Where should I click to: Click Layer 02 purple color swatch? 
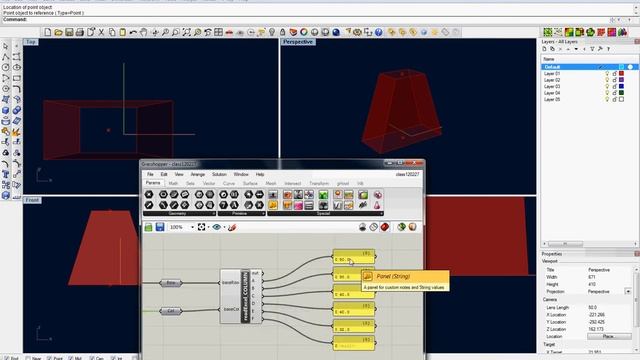coord(622,80)
